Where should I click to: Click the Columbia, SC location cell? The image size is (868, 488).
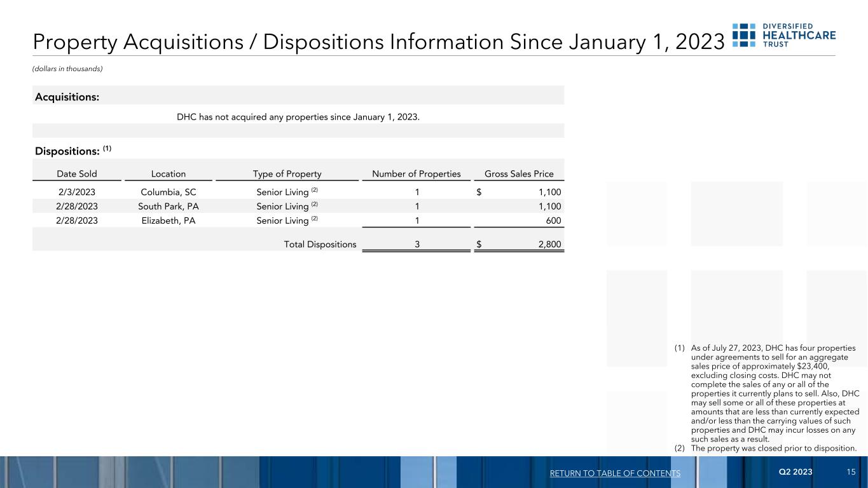[x=169, y=191]
